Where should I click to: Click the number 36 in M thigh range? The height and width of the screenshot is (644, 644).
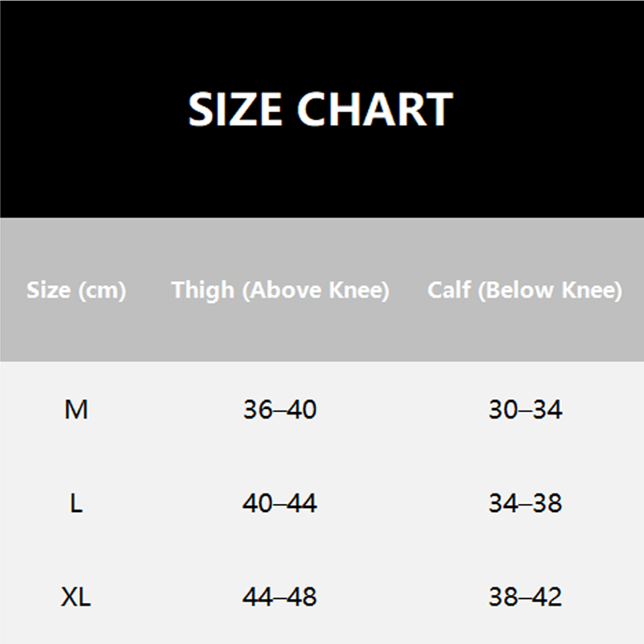tap(258, 410)
